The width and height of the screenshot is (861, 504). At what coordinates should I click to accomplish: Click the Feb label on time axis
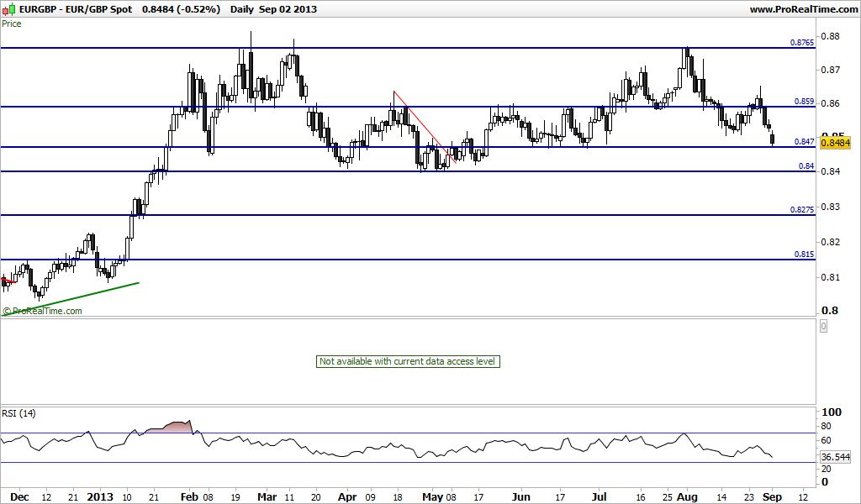tap(189, 497)
